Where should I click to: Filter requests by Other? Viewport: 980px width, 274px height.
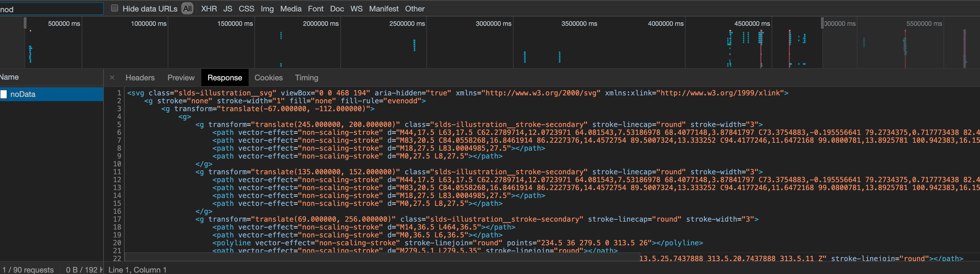[x=414, y=8]
